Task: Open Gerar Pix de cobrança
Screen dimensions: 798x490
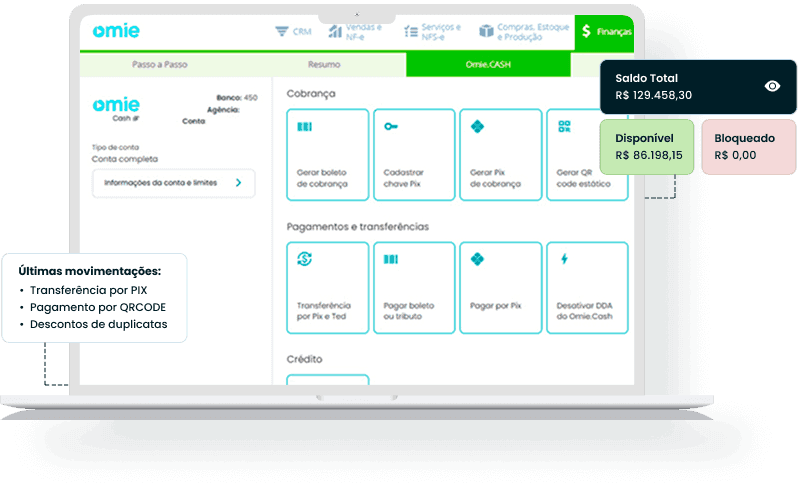Action: click(x=501, y=155)
